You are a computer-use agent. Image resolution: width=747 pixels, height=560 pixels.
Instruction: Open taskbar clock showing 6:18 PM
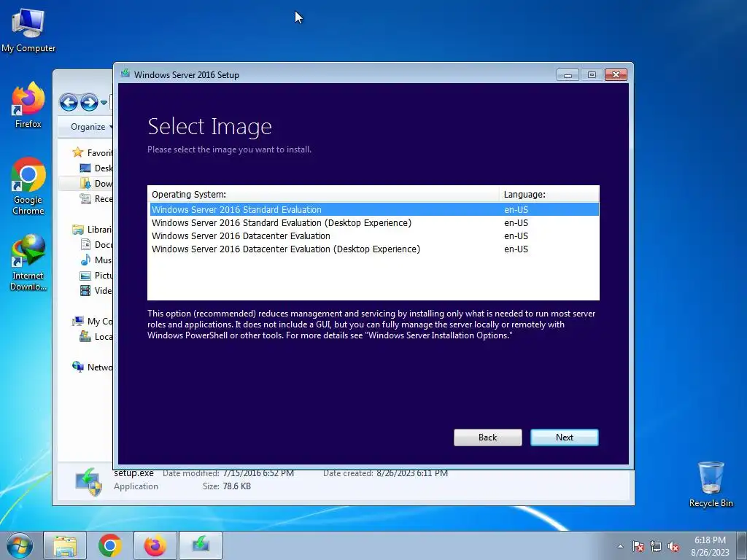coord(710,546)
